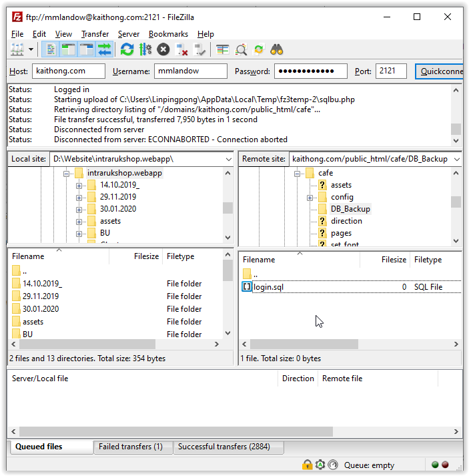Image resolution: width=469 pixels, height=476 pixels.
Task: Expand the assets local tree node
Action: (79, 222)
